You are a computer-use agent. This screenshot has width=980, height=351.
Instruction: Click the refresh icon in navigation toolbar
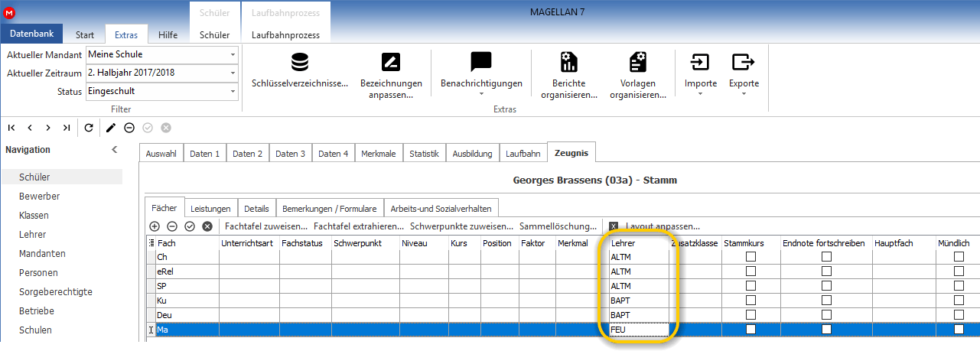coord(89,128)
